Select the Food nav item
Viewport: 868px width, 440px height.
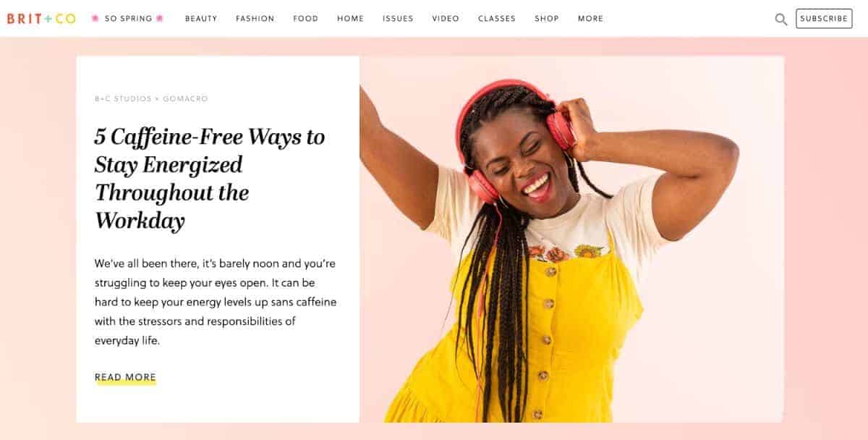[x=306, y=19]
